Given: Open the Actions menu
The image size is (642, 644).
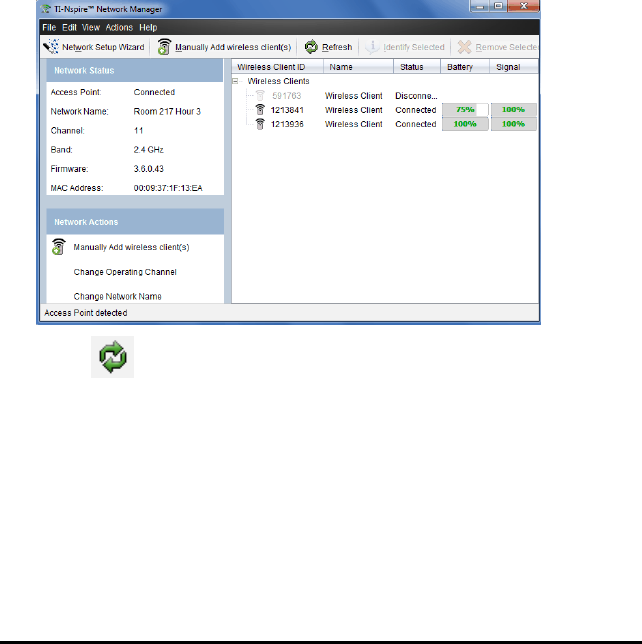Looking at the screenshot, I should (x=119, y=28).
